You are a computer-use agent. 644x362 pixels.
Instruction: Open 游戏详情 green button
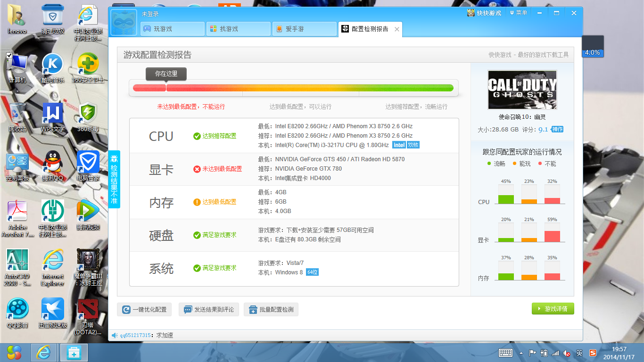pos(553,309)
